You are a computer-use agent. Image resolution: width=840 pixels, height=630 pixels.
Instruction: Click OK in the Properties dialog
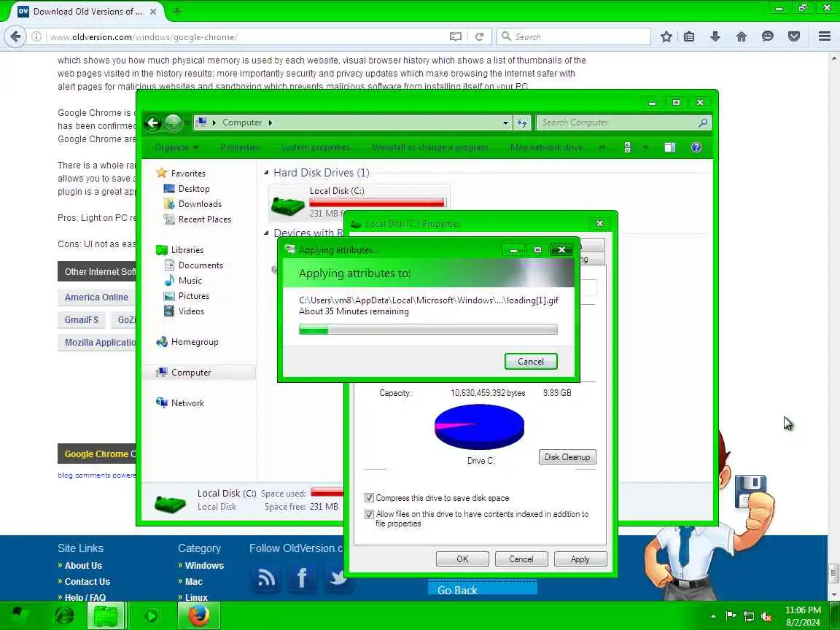click(462, 559)
